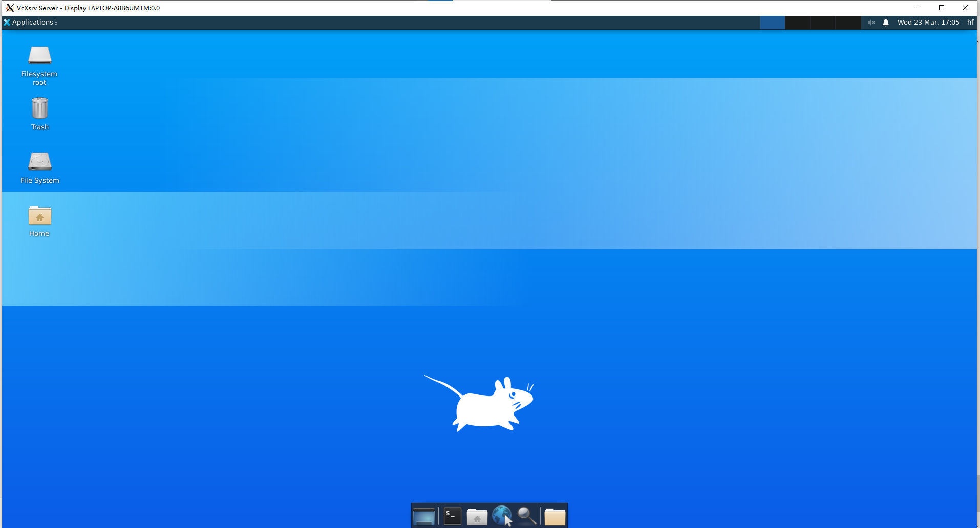Click the XFCE logo beside Applications
This screenshot has width=980, height=528.
coord(6,22)
